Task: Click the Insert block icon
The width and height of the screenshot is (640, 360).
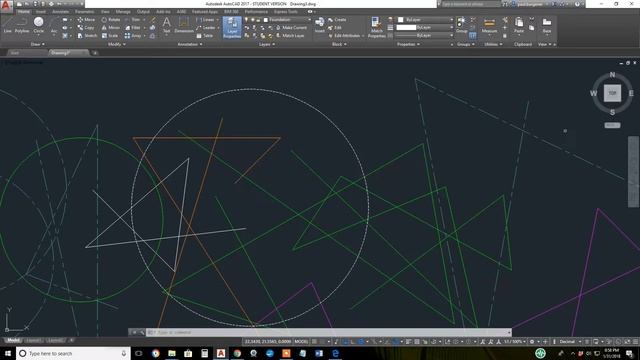Action: (x=320, y=24)
